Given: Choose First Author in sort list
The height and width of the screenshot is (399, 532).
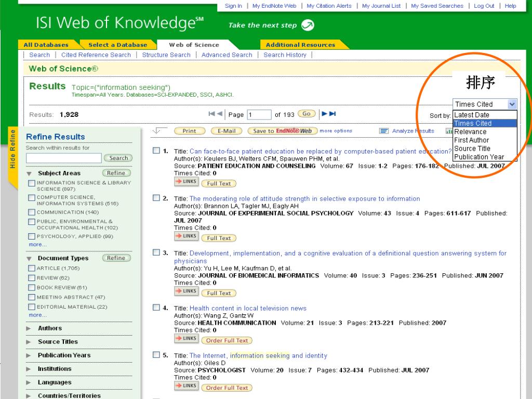Looking at the screenshot, I should [485, 140].
